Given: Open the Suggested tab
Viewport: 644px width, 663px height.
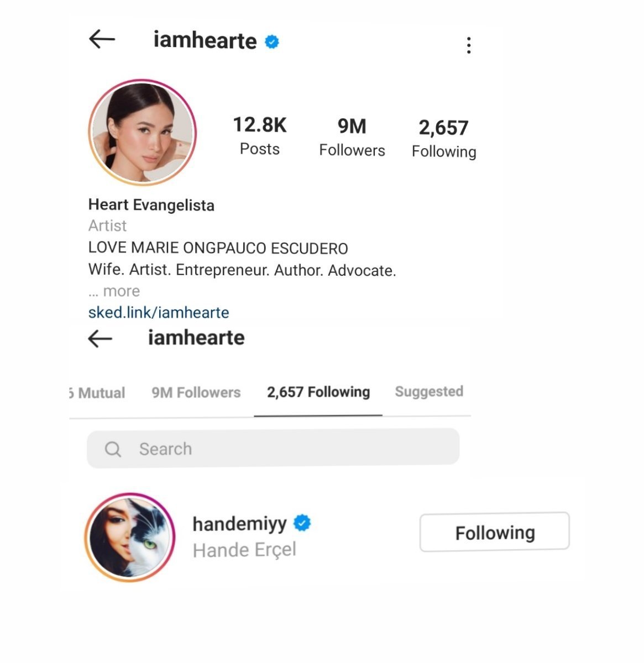Looking at the screenshot, I should [429, 391].
